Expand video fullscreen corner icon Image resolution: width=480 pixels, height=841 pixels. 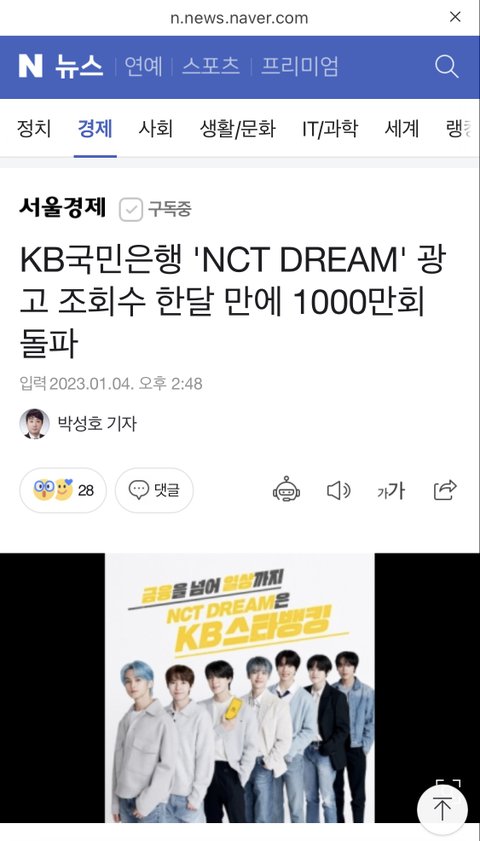(448, 784)
